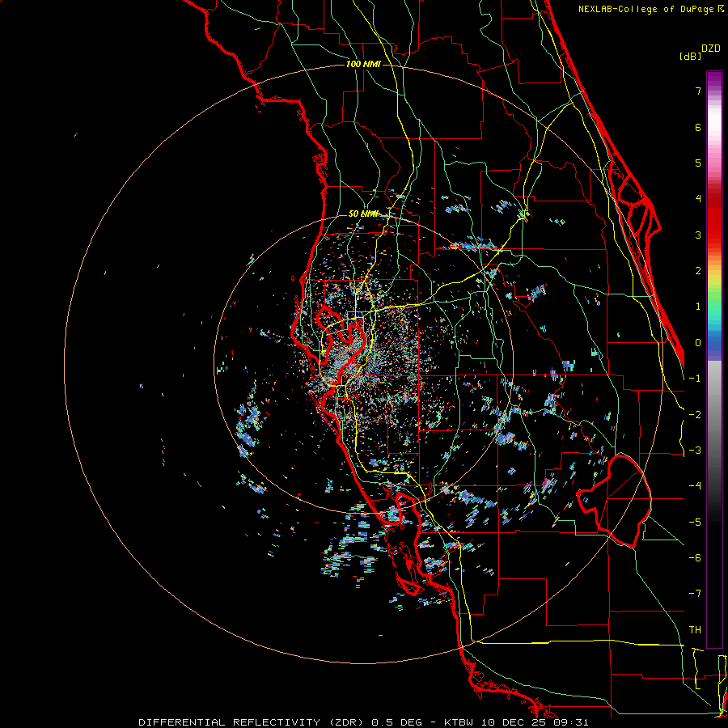Screen dimensions: 728x728
Task: Select the 50 NMI range ring label
Action: tap(363, 214)
